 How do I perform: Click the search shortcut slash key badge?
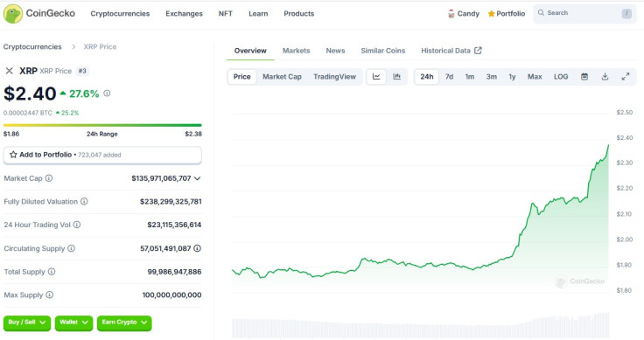(x=626, y=13)
